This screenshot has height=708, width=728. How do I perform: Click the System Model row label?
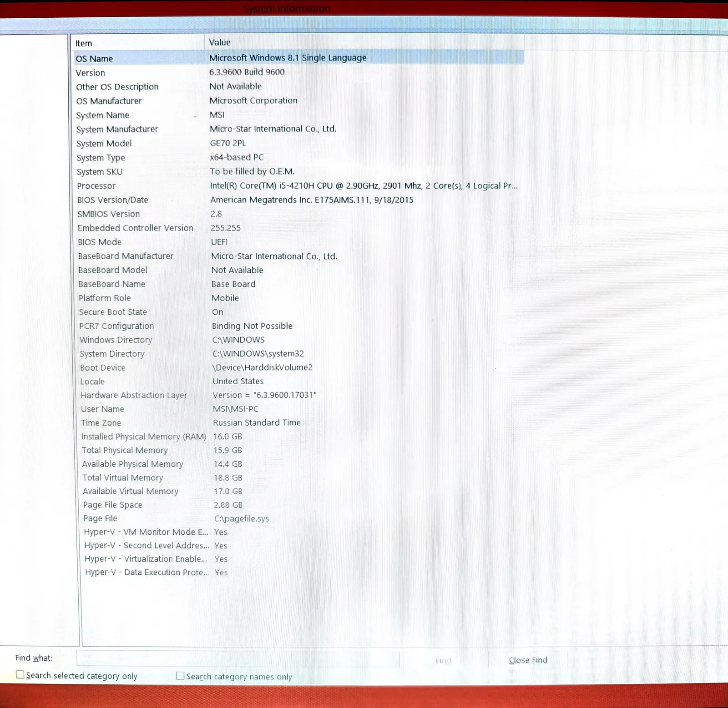[x=104, y=143]
